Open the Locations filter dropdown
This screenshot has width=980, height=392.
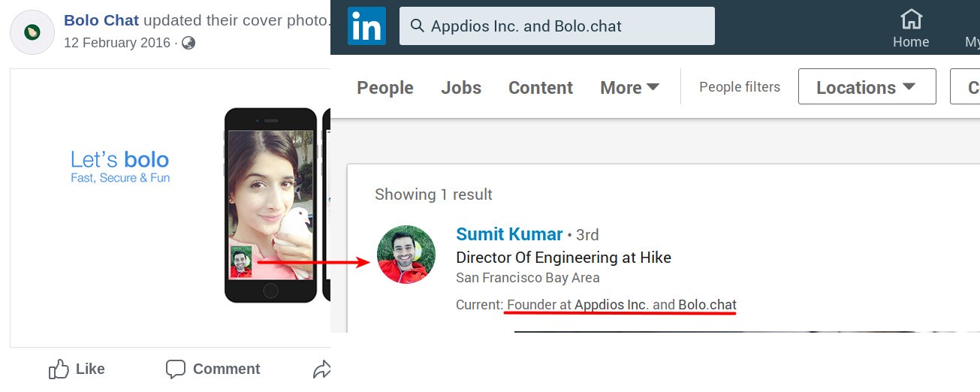[x=867, y=87]
